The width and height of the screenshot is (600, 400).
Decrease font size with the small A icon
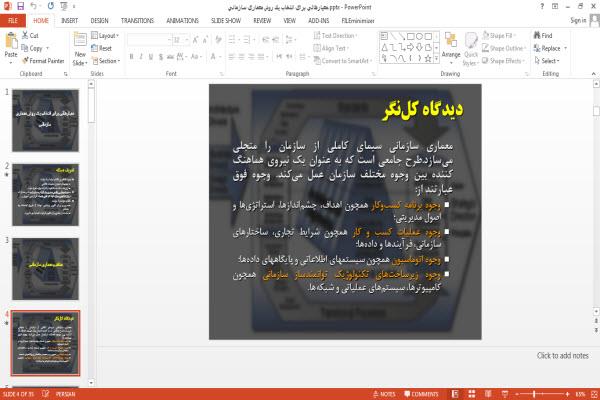click(x=205, y=39)
